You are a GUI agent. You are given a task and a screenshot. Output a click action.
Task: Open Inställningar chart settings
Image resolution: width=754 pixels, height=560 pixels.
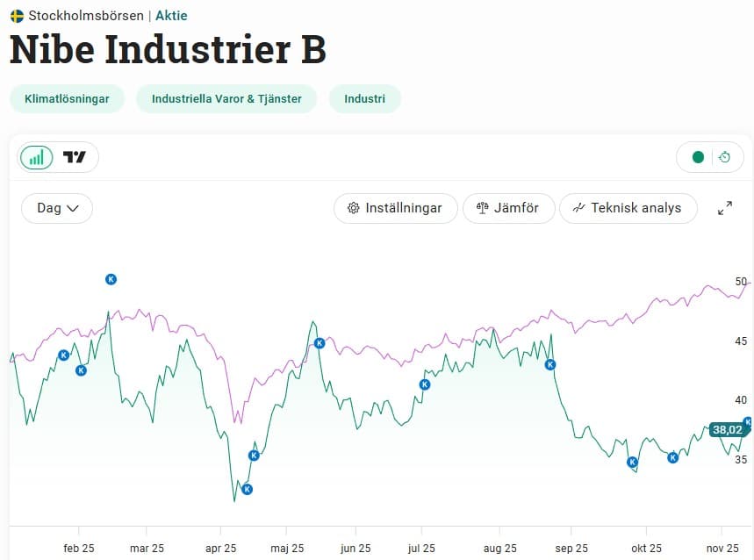pos(396,209)
